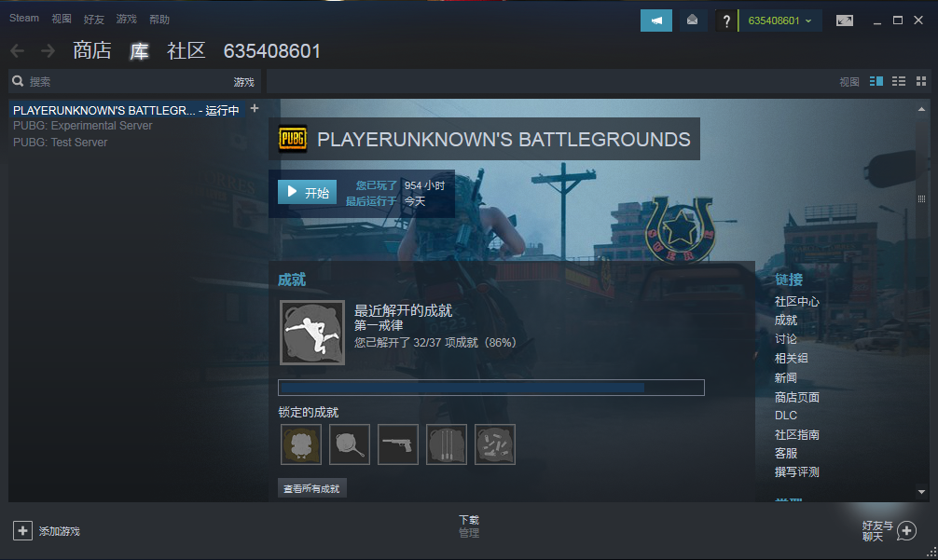Open the 游戏 search filter dropdown
This screenshot has width=938, height=560.
pos(244,82)
